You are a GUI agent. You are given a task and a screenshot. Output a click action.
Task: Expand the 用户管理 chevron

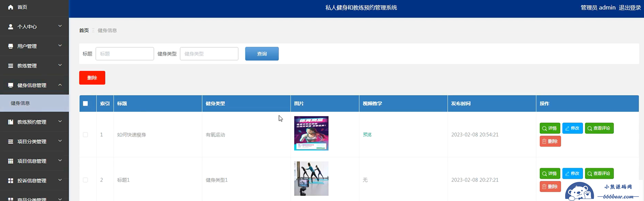tap(60, 46)
